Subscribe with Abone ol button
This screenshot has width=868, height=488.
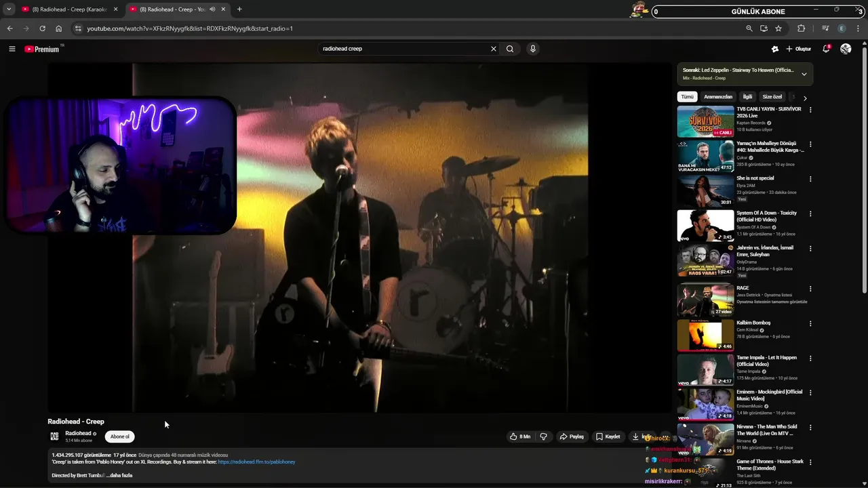120,436
